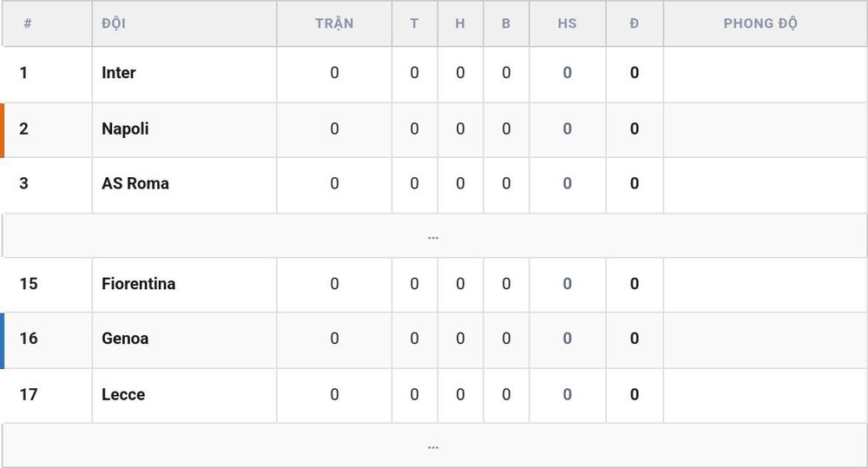Click the H draws column header
This screenshot has width=868, height=468.
click(x=460, y=23)
